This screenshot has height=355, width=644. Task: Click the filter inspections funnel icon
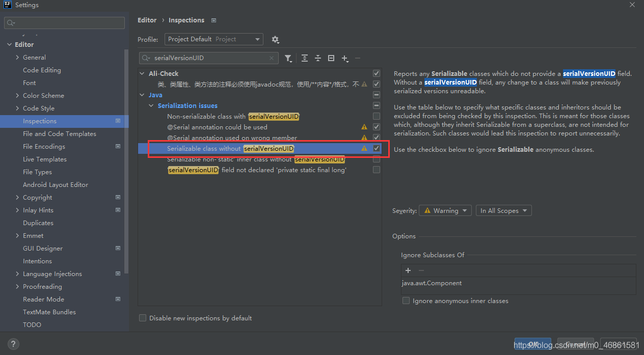(x=288, y=58)
